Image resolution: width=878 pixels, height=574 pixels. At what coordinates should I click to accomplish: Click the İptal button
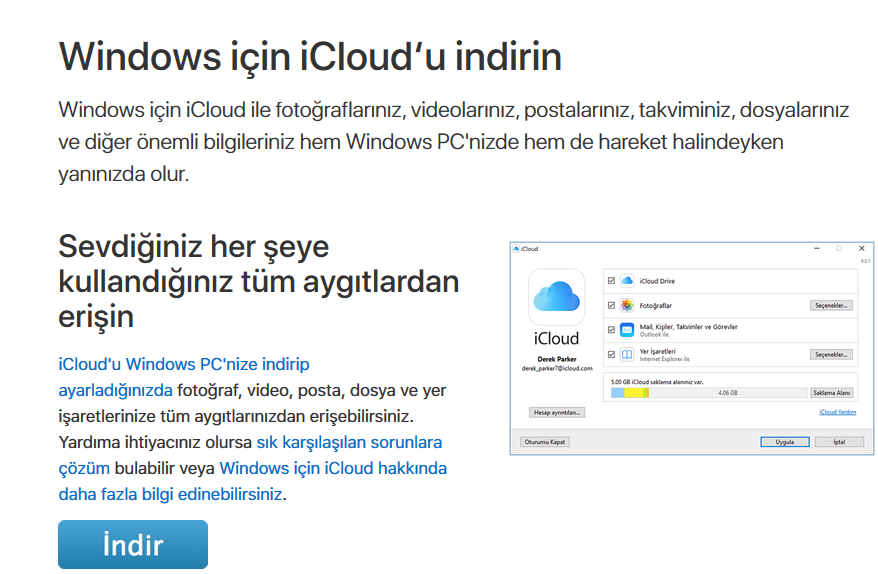pos(839,442)
